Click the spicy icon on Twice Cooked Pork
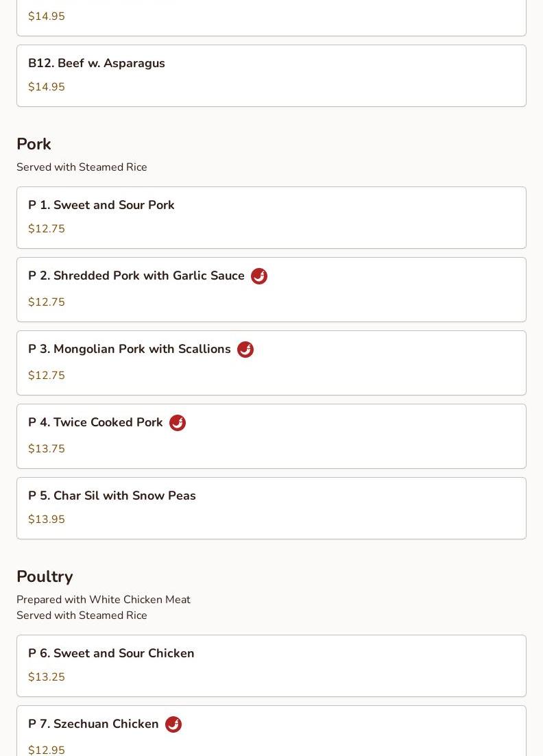 coord(178,423)
